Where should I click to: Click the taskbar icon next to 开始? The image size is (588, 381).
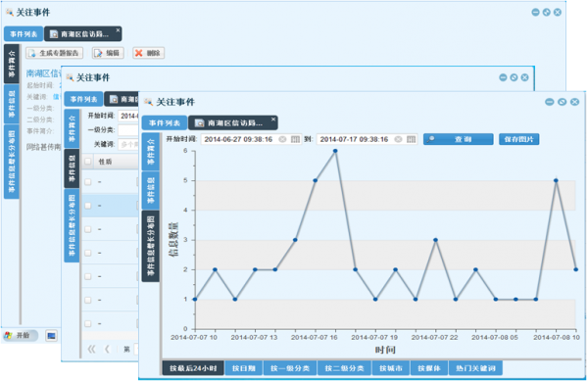pyautogui.click(x=51, y=336)
